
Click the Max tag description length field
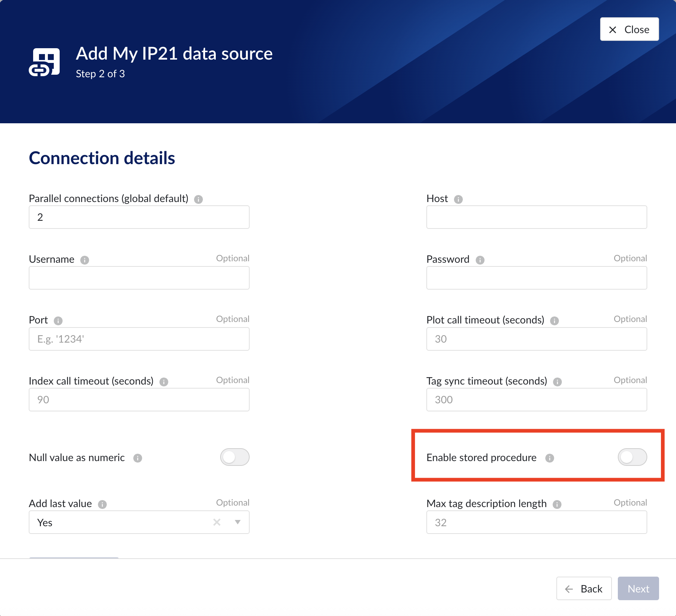click(536, 522)
